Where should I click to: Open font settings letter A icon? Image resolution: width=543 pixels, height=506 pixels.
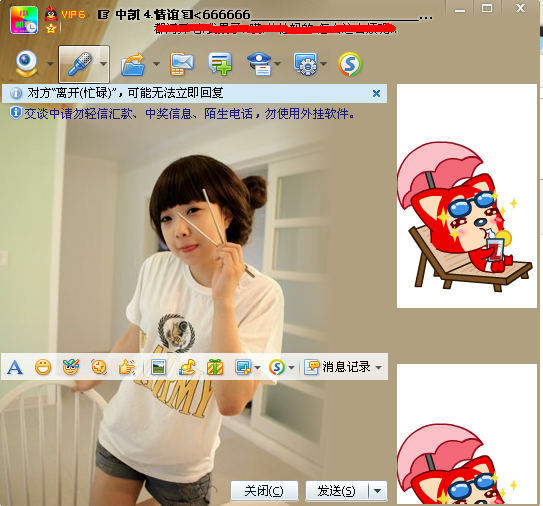coord(15,367)
